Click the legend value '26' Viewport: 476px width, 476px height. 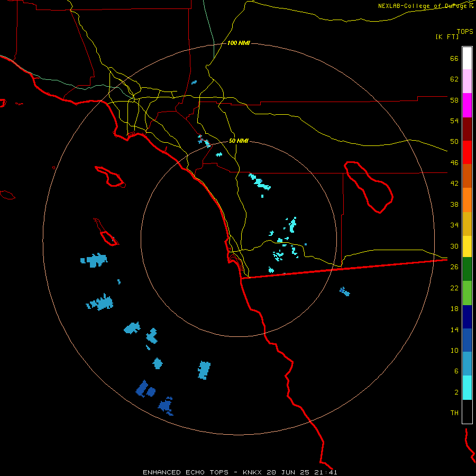454,267
